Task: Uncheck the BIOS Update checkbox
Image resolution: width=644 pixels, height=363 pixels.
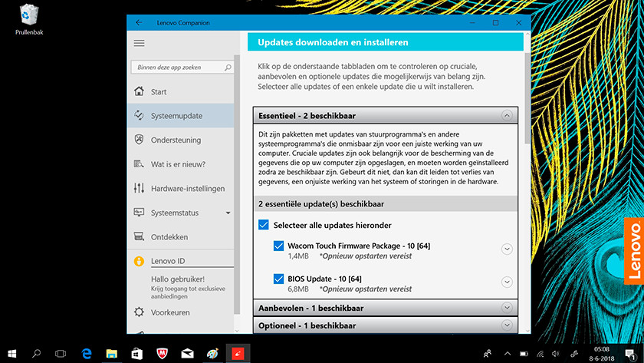Action: [278, 279]
